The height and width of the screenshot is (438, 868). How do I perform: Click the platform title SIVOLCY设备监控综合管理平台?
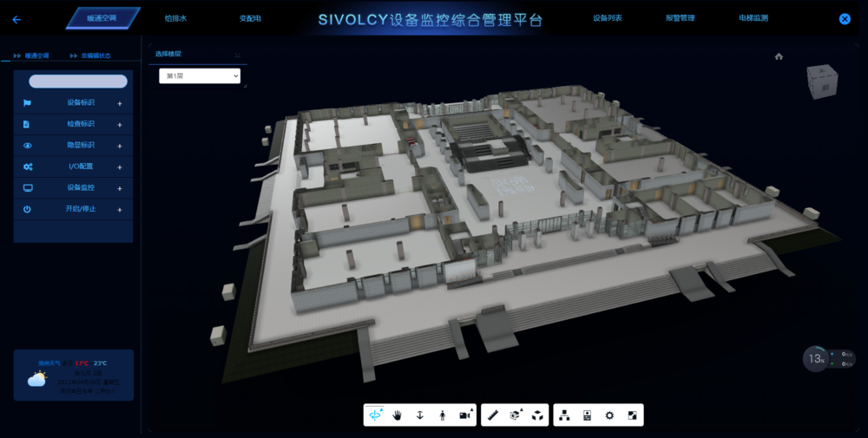tap(431, 20)
